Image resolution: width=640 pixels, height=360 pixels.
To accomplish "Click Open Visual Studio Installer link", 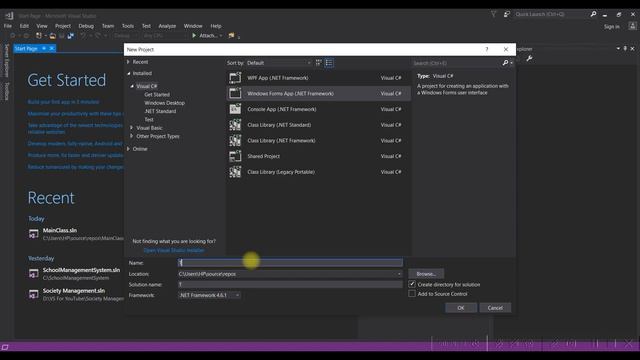I will (x=174, y=250).
